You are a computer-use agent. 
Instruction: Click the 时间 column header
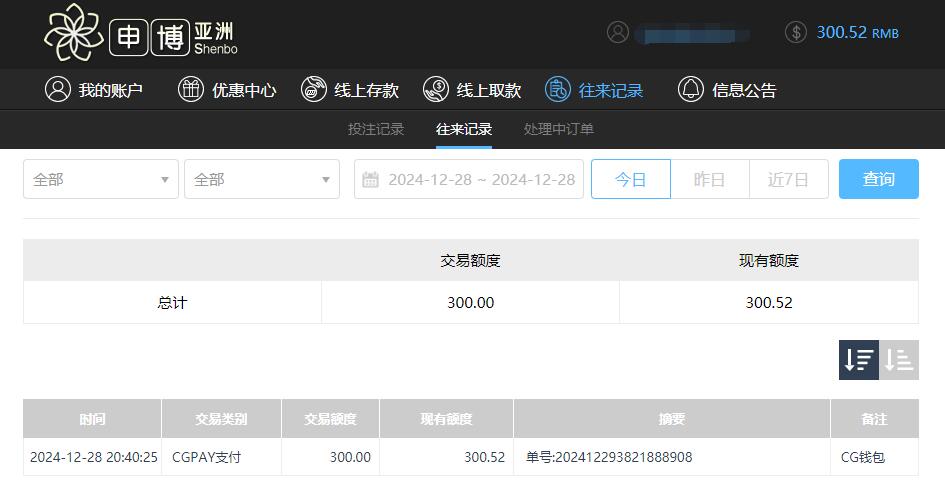tap(92, 418)
